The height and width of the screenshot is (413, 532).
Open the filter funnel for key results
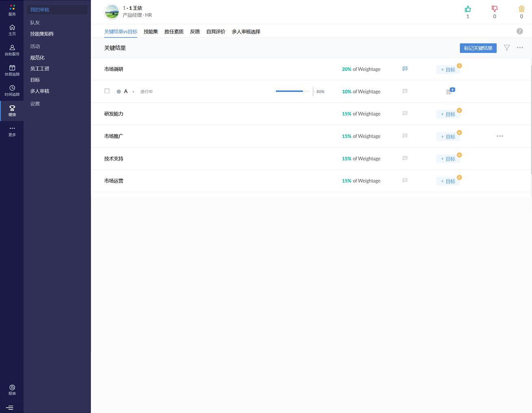tap(507, 48)
